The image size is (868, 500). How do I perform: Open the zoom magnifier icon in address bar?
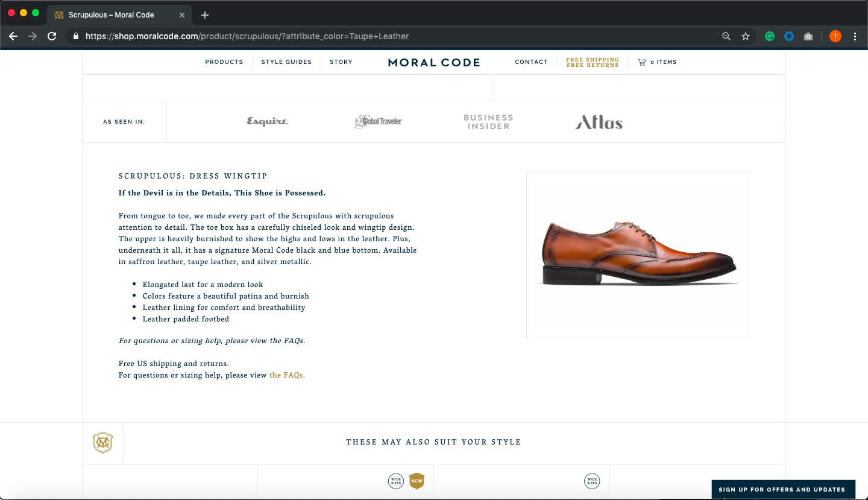726,36
